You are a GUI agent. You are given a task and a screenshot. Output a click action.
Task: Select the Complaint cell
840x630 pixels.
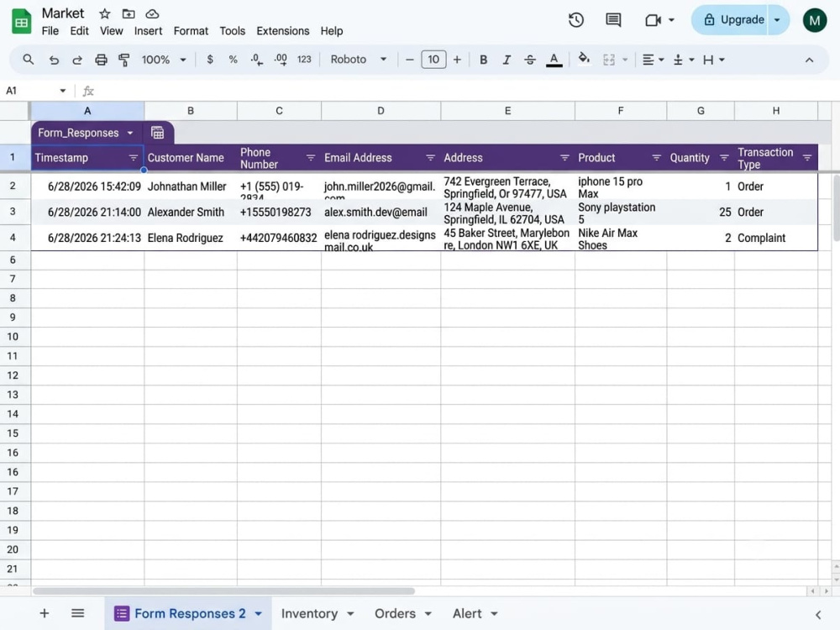tap(775, 238)
